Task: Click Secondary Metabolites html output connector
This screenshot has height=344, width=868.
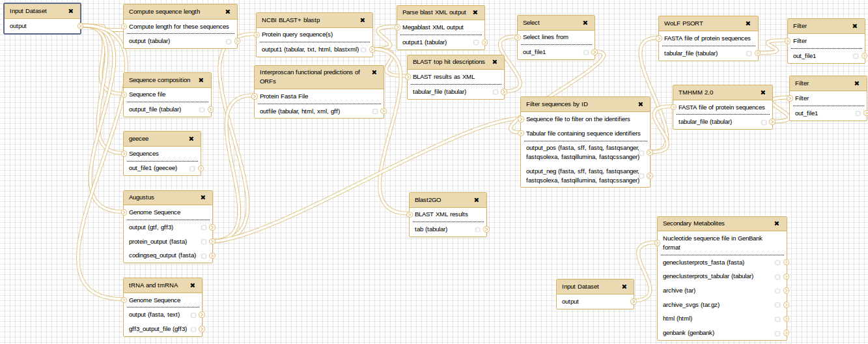Action: [787, 319]
